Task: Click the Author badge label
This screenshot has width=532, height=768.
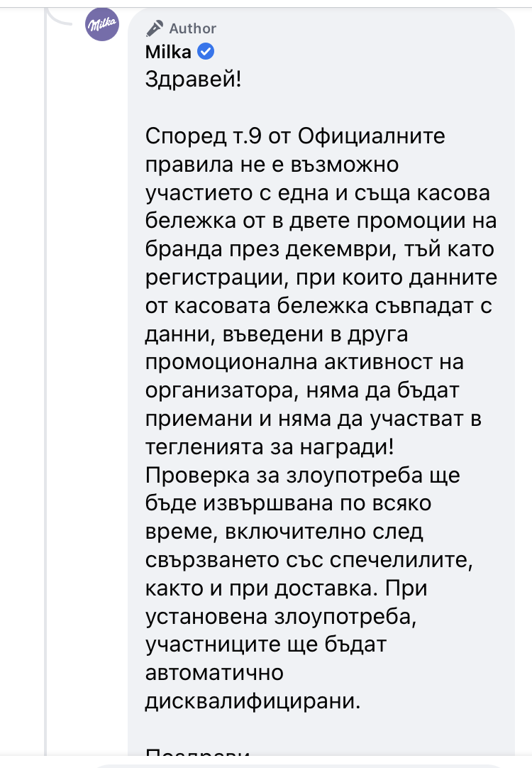Action: tap(192, 28)
